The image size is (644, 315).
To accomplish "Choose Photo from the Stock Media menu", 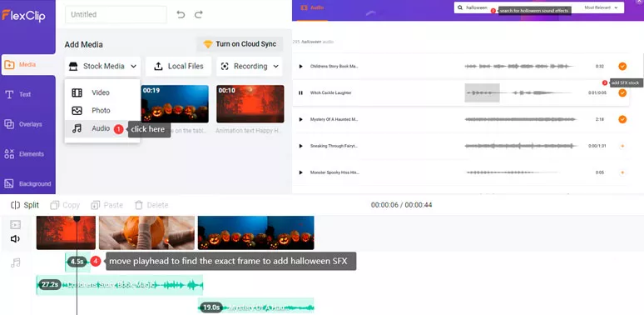I will [102, 110].
